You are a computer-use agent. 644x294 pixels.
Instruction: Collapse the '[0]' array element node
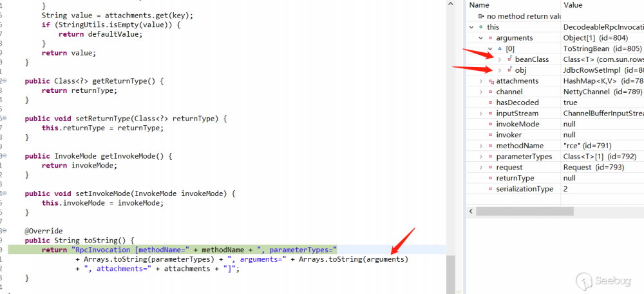click(x=490, y=48)
